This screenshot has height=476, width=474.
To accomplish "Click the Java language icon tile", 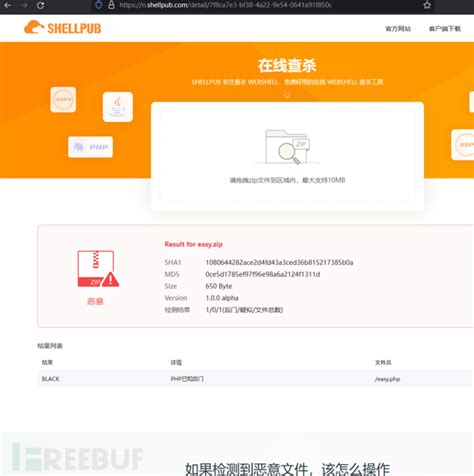I will 118,107.
